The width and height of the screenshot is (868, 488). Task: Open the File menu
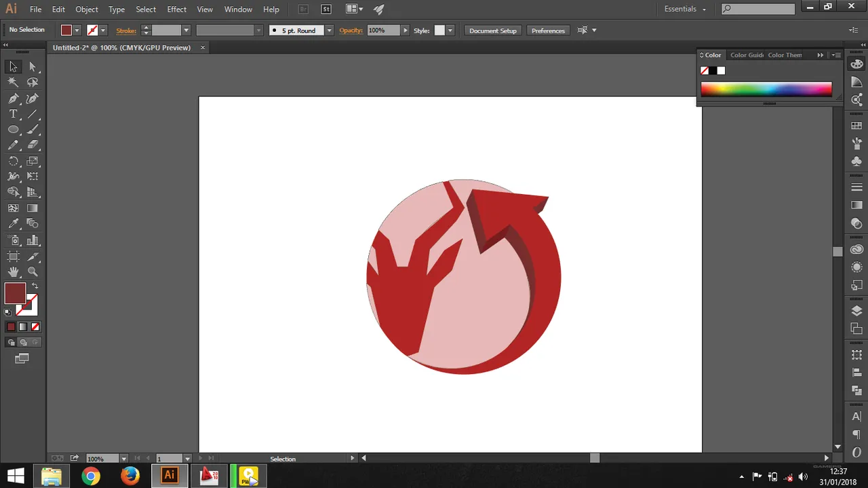coord(36,10)
